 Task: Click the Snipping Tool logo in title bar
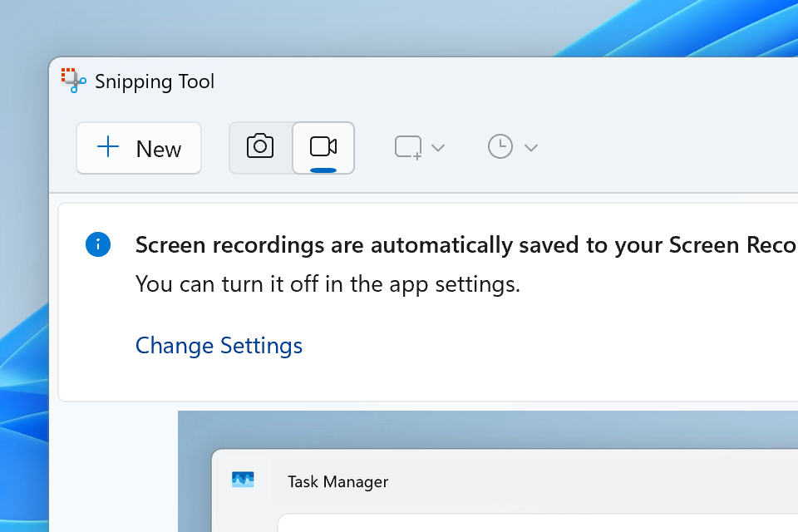73,81
